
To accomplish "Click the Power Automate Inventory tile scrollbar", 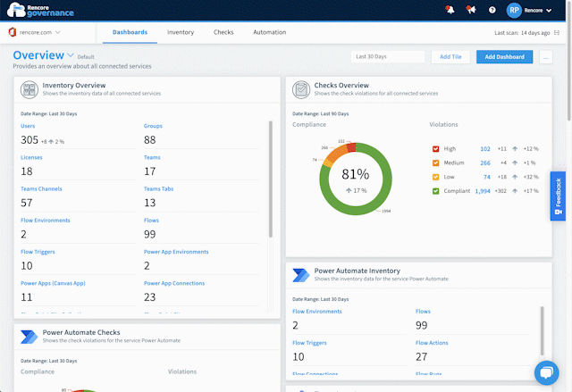I will pos(543,330).
